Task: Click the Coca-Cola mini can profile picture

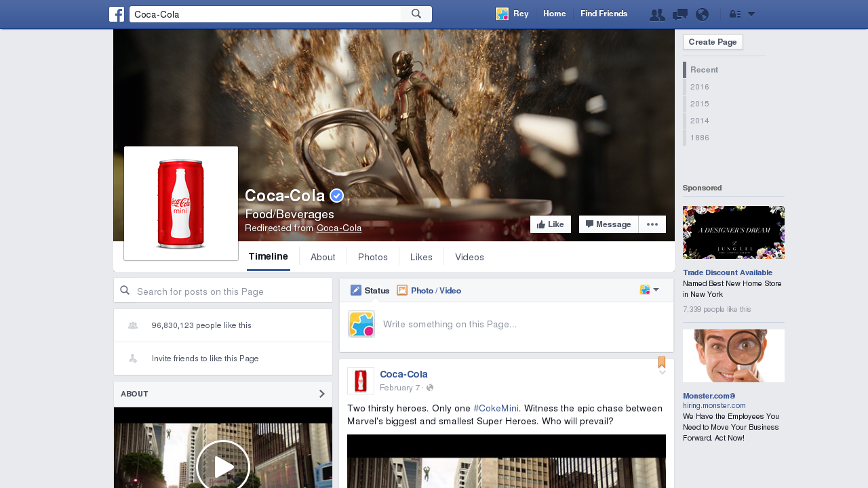Action: point(181,203)
